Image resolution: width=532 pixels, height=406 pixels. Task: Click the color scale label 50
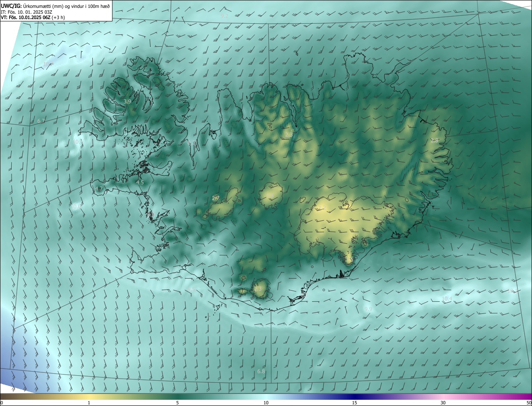pyautogui.click(x=529, y=403)
